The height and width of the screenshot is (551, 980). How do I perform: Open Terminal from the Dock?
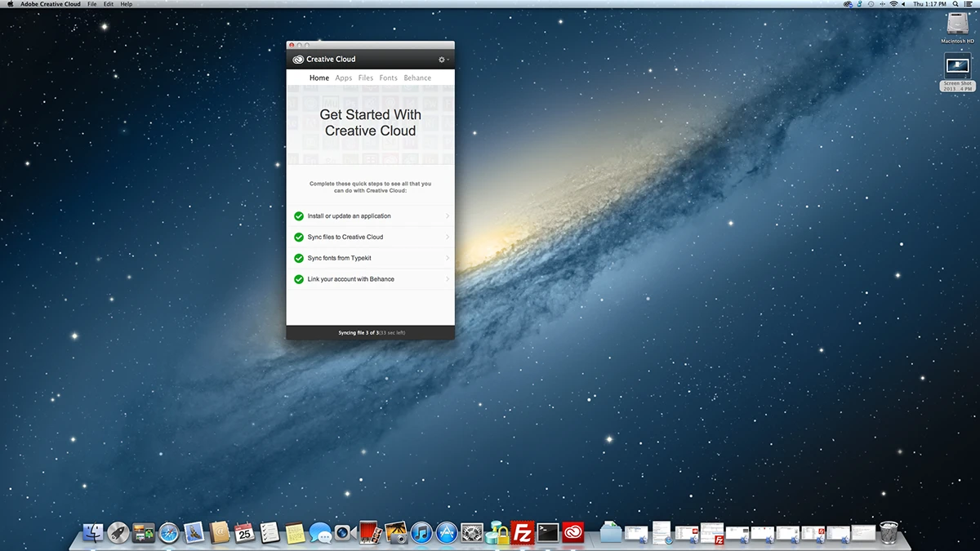[547, 533]
